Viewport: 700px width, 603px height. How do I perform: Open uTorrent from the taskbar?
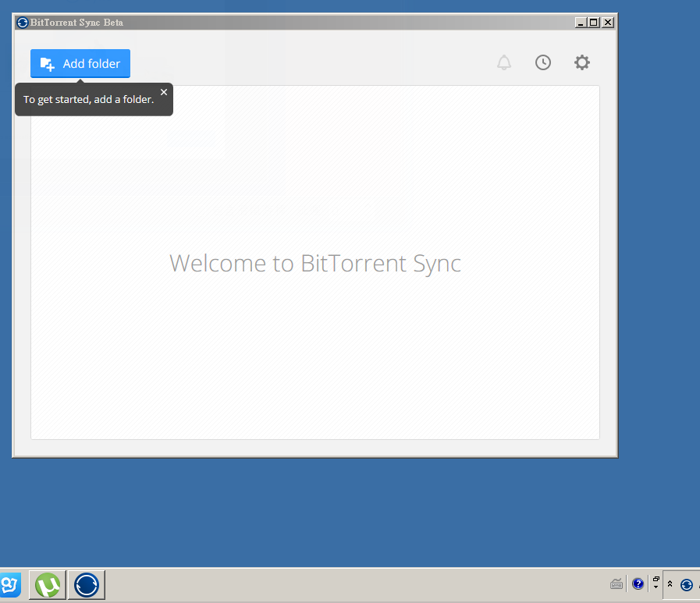pos(48,584)
